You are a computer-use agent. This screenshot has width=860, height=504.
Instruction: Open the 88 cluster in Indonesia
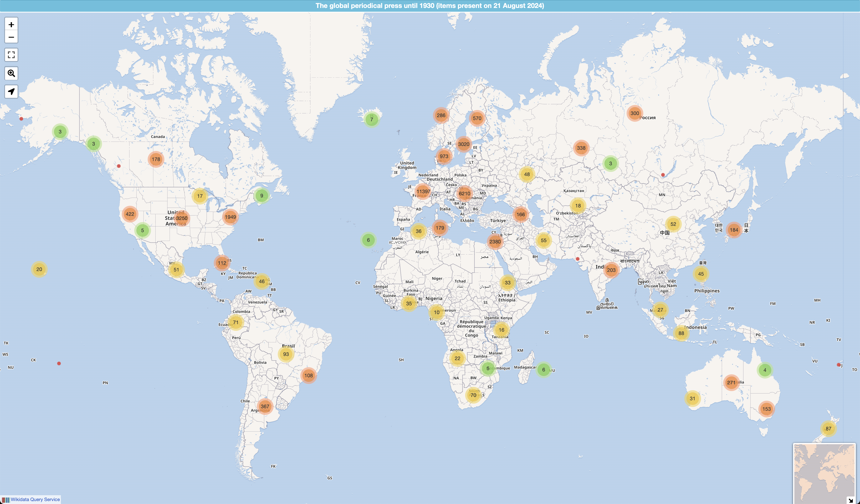(x=681, y=333)
